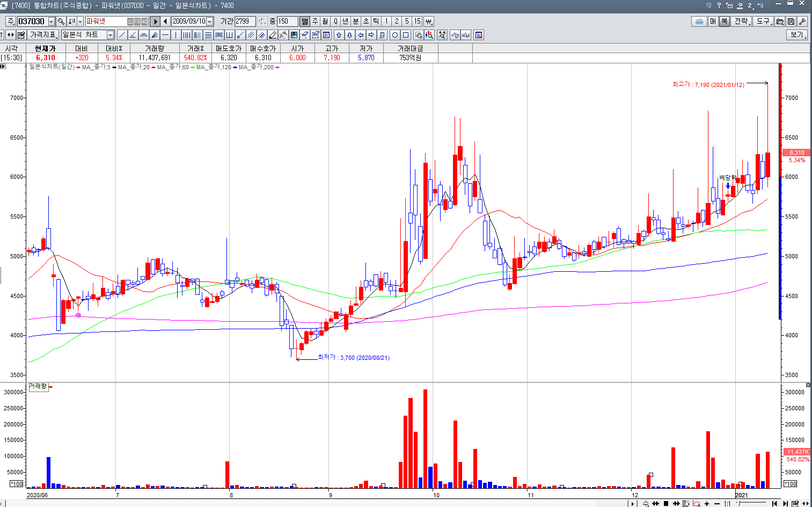This screenshot has width=812, height=507.
Task: Save the chart with disk icon
Action: click(791, 21)
